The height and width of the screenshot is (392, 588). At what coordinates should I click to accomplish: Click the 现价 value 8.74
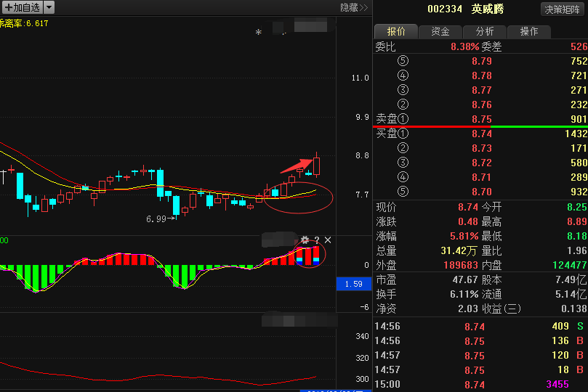tap(467, 207)
